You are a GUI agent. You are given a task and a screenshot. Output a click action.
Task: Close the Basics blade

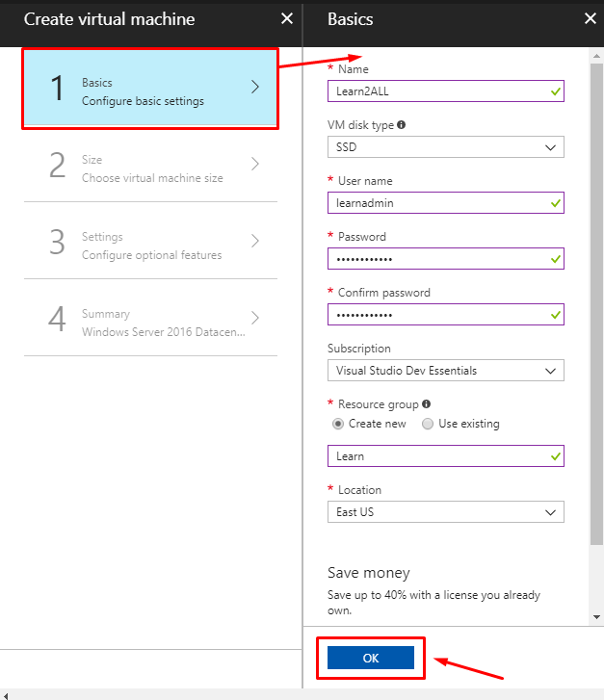[590, 18]
